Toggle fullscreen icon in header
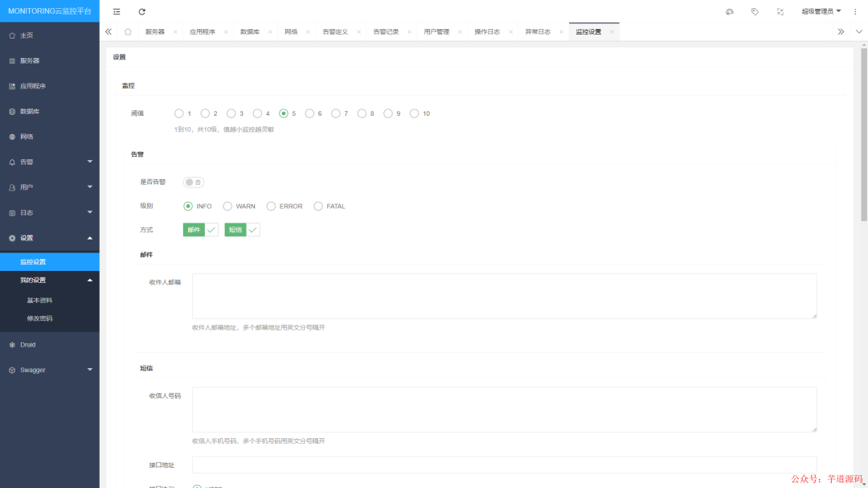 [780, 11]
